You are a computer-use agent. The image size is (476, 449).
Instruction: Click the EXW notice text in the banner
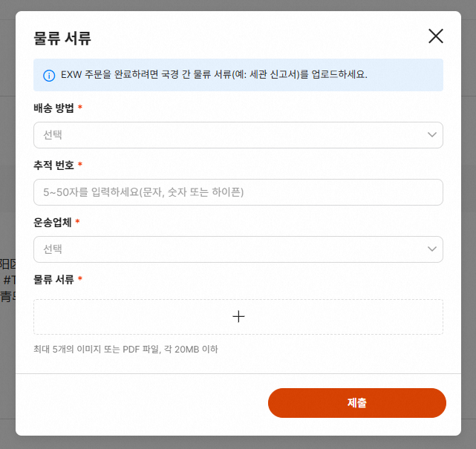(214, 75)
